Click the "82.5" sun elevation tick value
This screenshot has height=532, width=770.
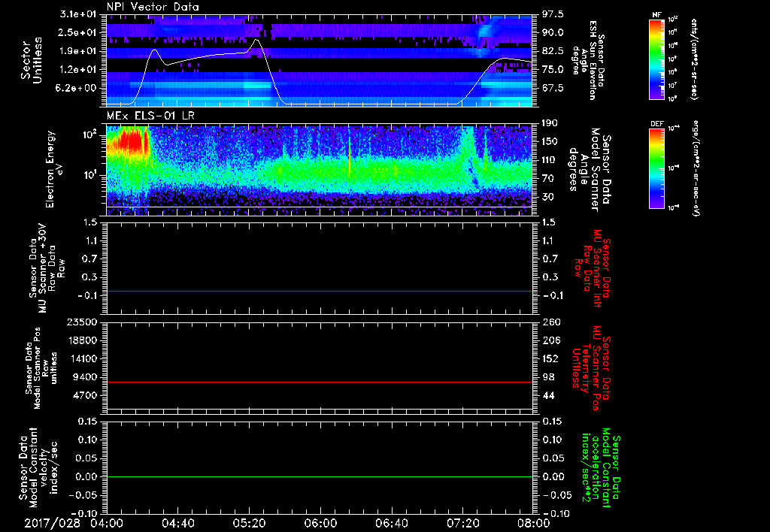(x=553, y=51)
